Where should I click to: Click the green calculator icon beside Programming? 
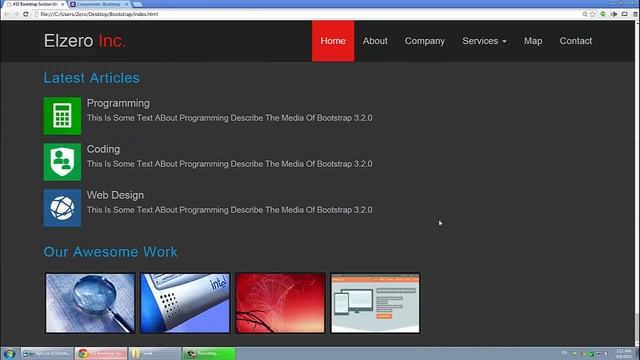click(62, 116)
